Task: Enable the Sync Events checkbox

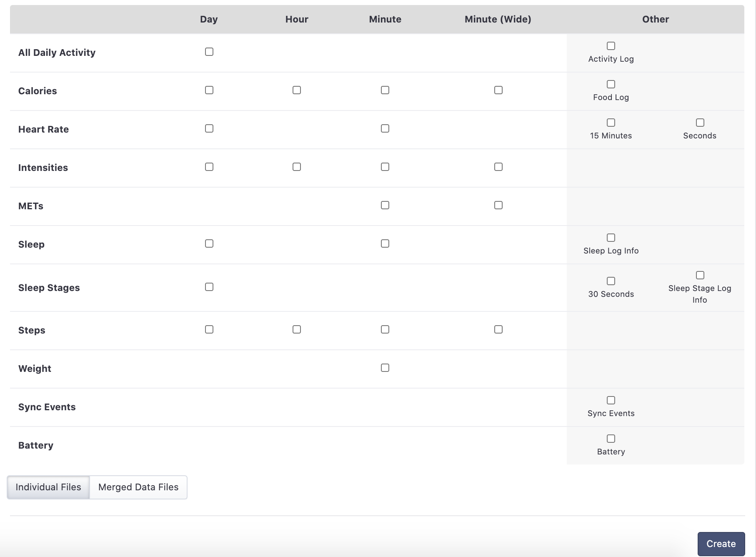Action: tap(611, 400)
